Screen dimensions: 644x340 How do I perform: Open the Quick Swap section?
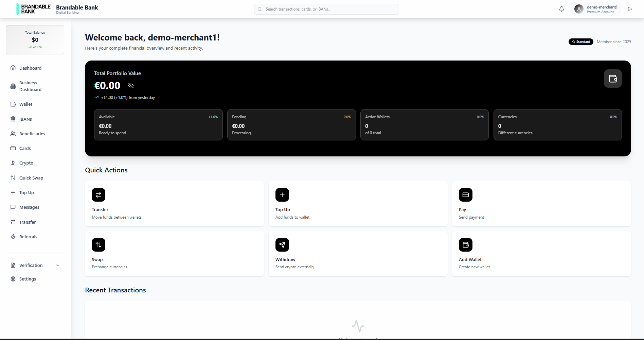pos(31,177)
